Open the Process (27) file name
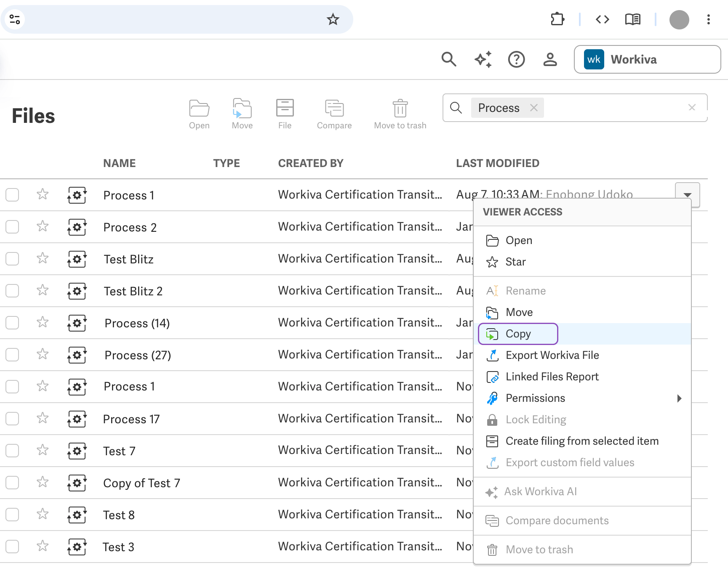This screenshot has height=568, width=728. pos(138,355)
